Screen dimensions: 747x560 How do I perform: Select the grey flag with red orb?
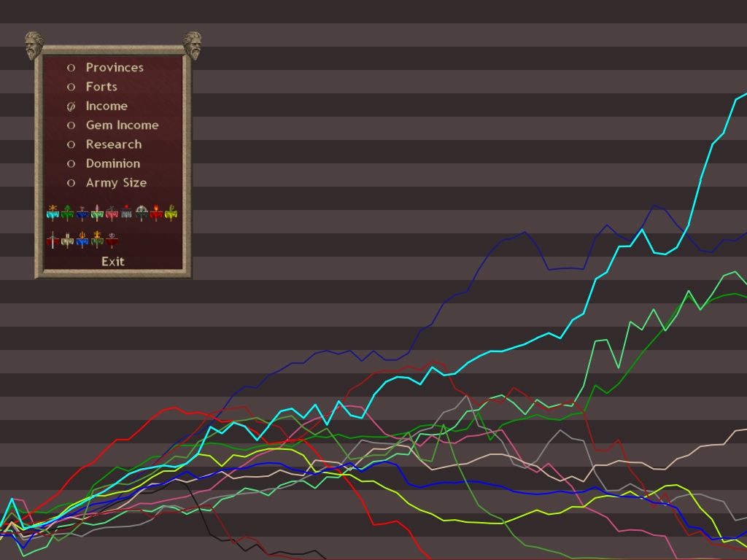pos(126,213)
